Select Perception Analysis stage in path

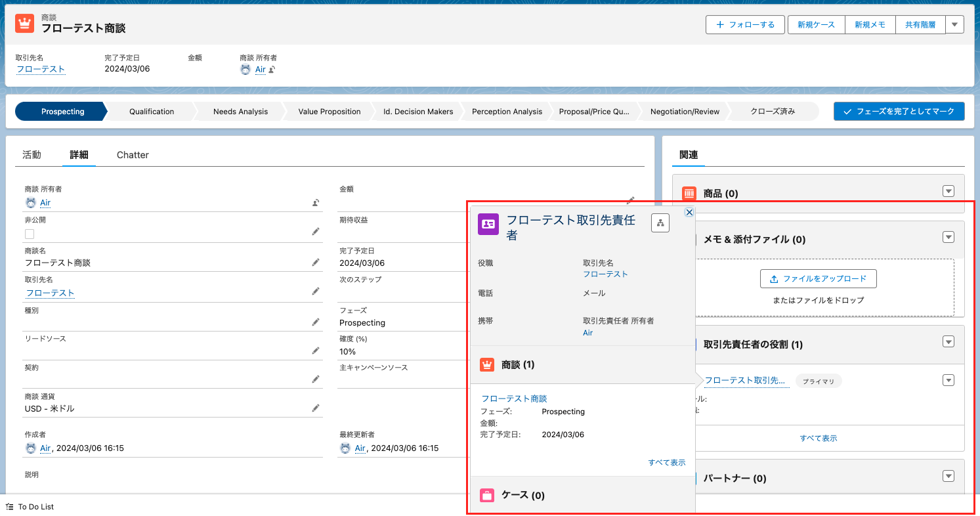click(x=507, y=112)
